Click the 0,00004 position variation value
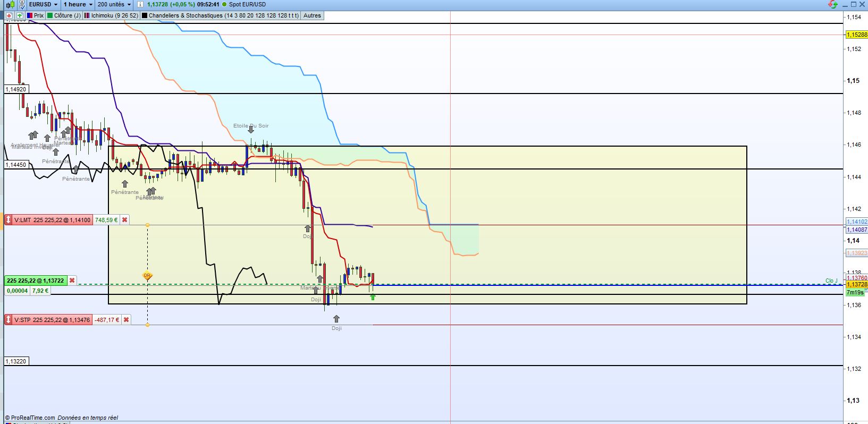The width and height of the screenshot is (868, 424). pos(18,291)
